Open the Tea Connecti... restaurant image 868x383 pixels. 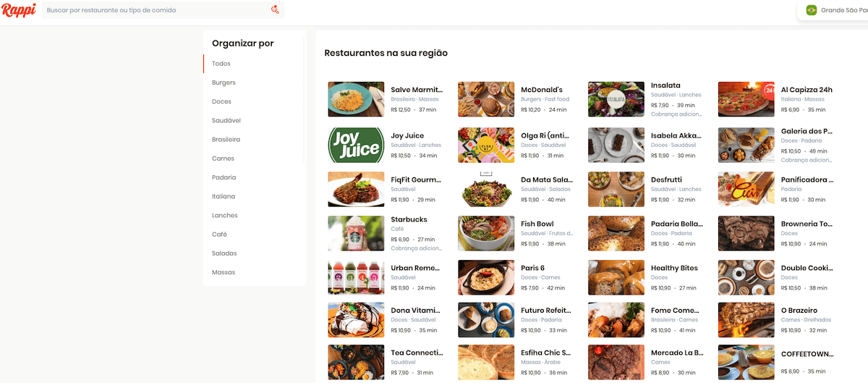(x=356, y=361)
